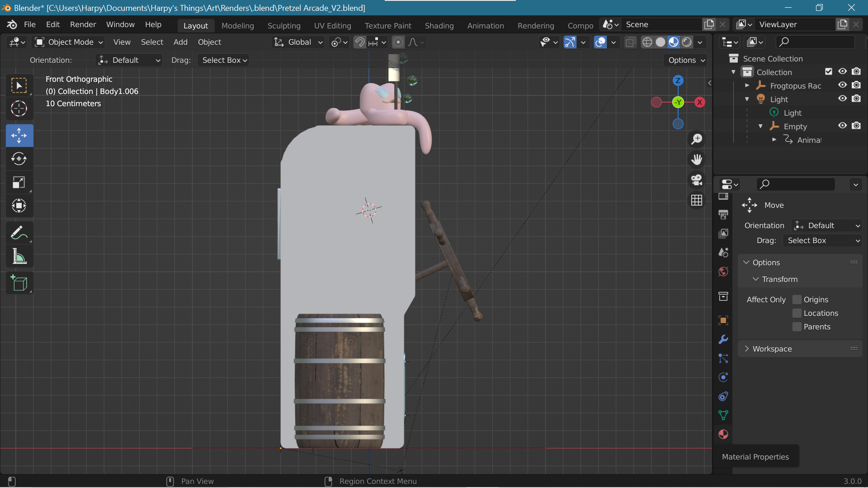
Task: Open Properties panel Orientation Default dropdown
Action: click(x=827, y=225)
